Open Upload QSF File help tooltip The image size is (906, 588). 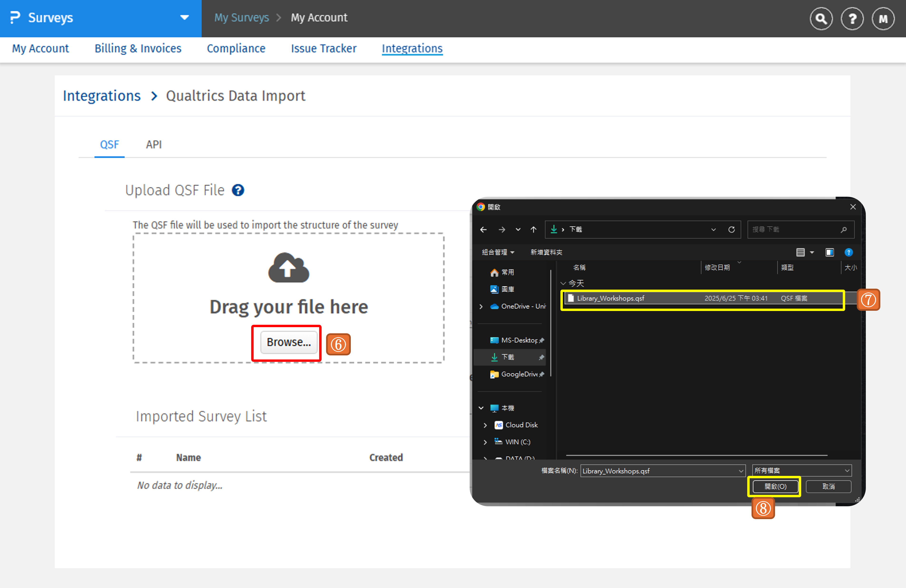(x=237, y=190)
